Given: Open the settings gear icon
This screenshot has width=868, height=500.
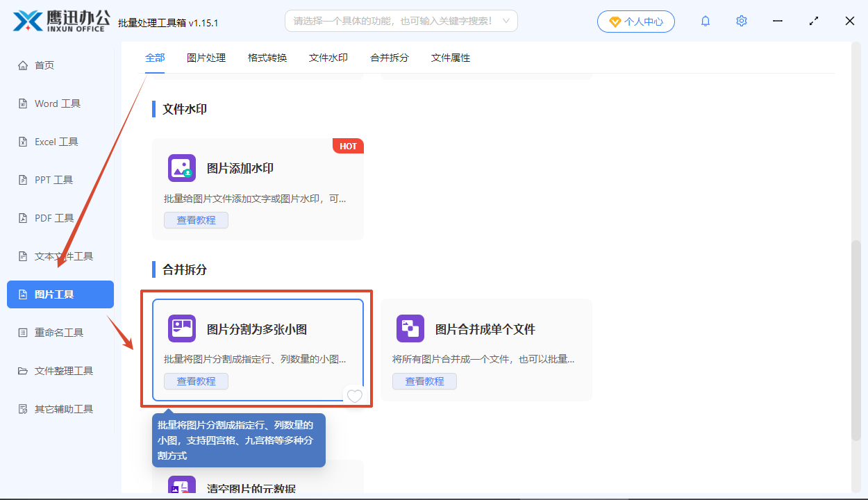Looking at the screenshot, I should (x=742, y=22).
